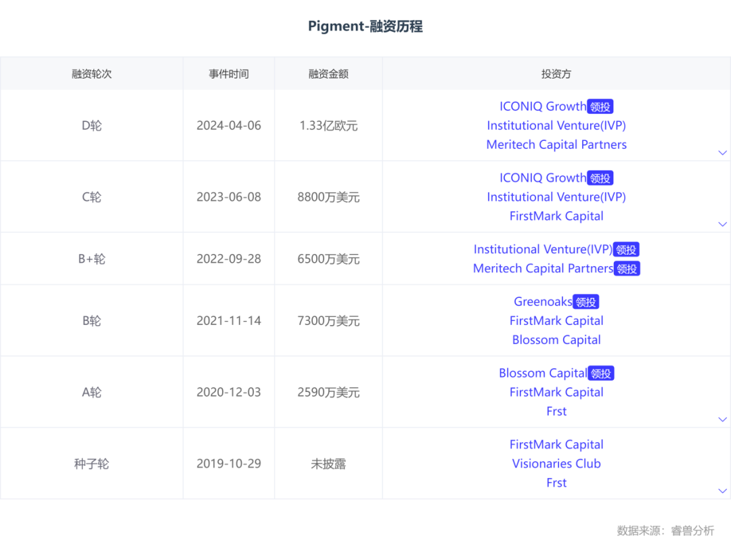
Task: Expand investor list for 种子轮 row
Action: point(722,490)
